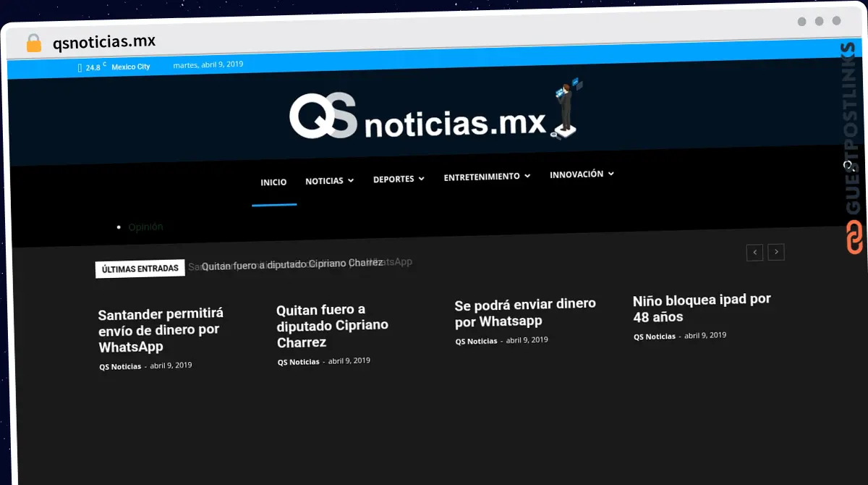Advance the slider with right arrow

[x=776, y=252]
